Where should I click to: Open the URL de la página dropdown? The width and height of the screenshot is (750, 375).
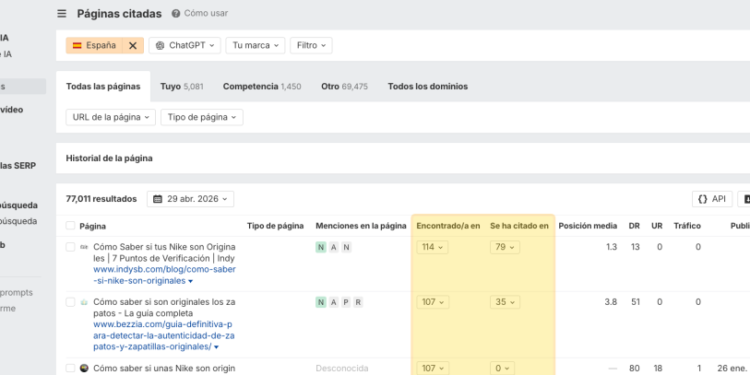click(110, 117)
